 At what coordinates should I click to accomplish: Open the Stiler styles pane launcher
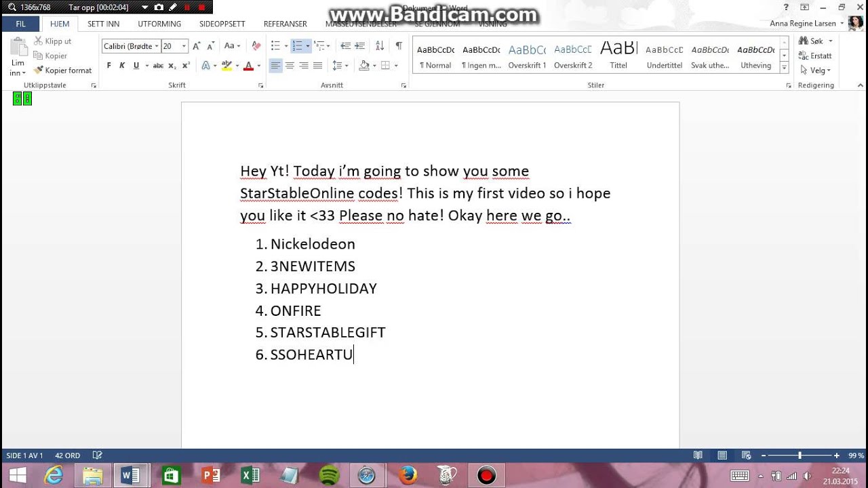coord(789,85)
